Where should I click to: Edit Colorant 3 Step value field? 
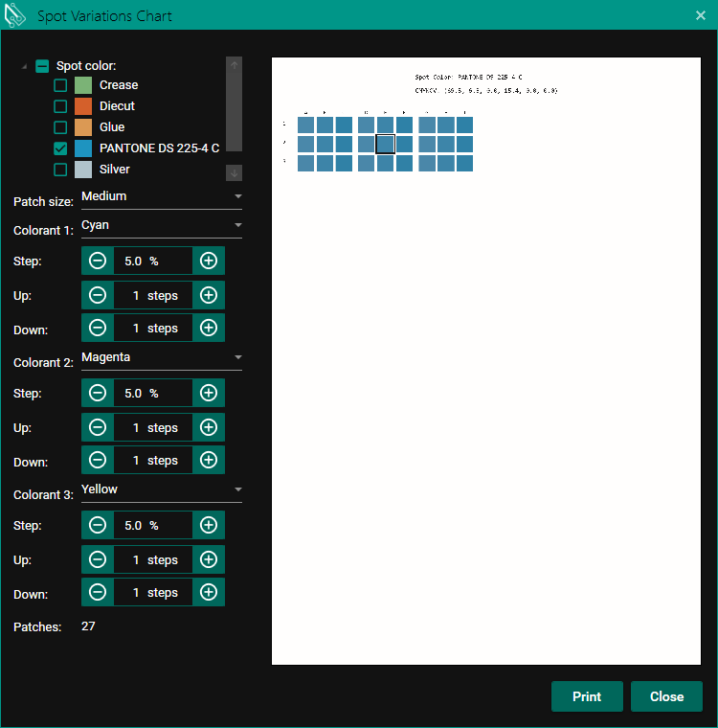point(153,525)
